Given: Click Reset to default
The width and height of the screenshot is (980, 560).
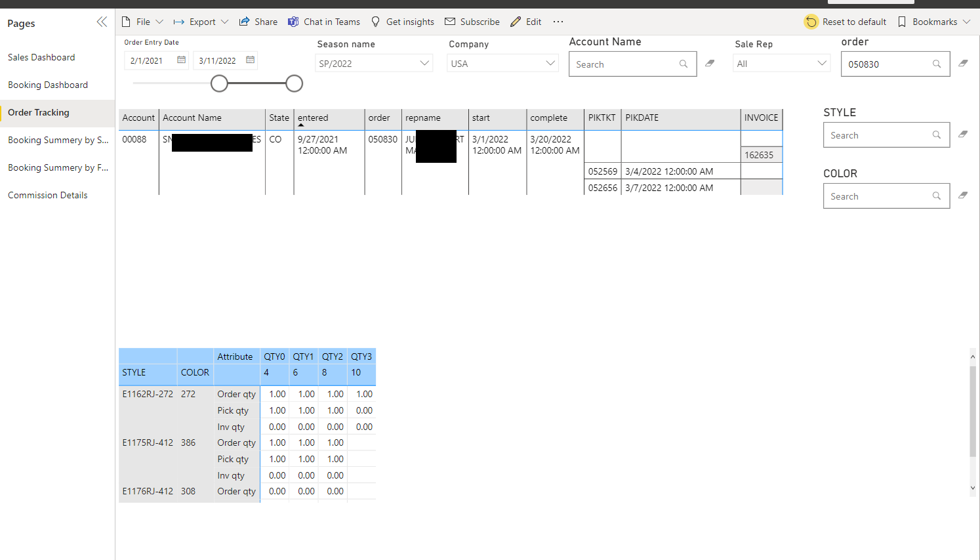Looking at the screenshot, I should point(845,22).
